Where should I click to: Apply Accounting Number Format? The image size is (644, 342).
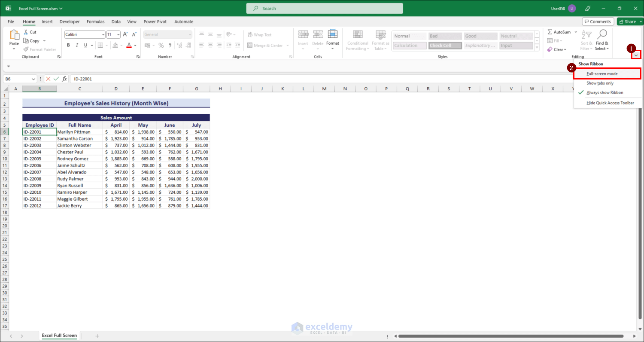click(148, 45)
